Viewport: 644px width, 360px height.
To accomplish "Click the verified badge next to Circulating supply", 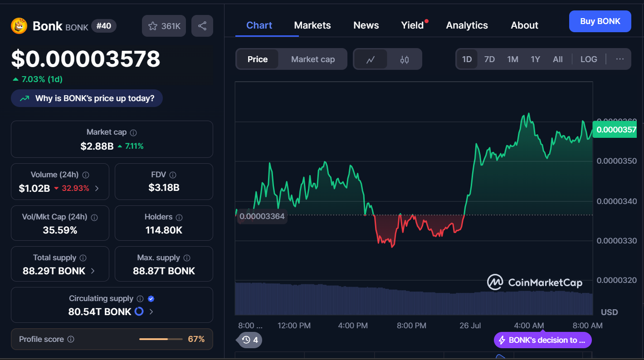I will [151, 299].
